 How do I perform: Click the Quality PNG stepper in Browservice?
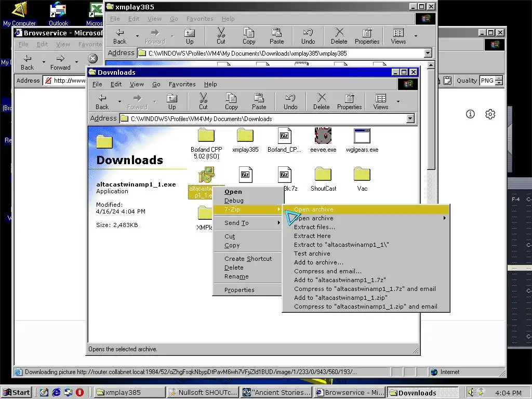499,81
